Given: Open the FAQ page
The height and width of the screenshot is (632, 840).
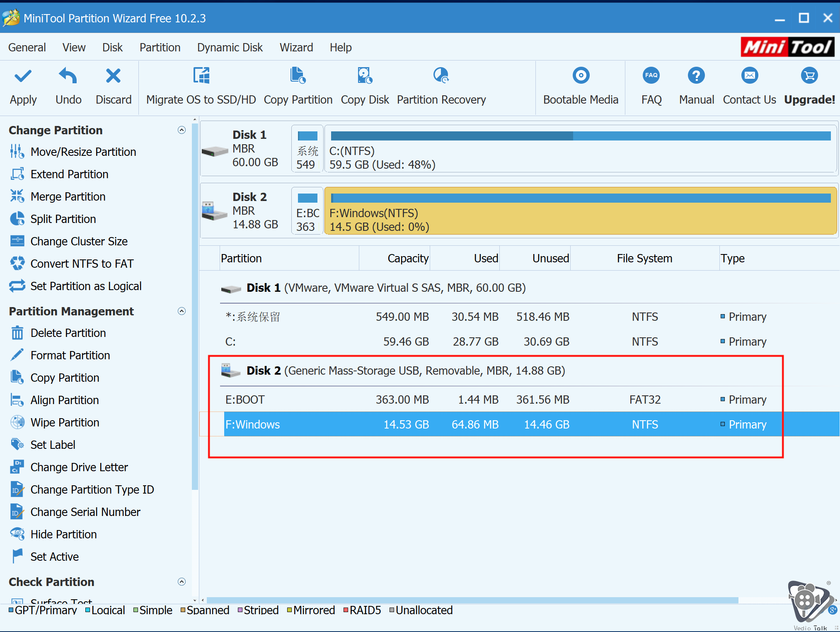Looking at the screenshot, I should (651, 87).
